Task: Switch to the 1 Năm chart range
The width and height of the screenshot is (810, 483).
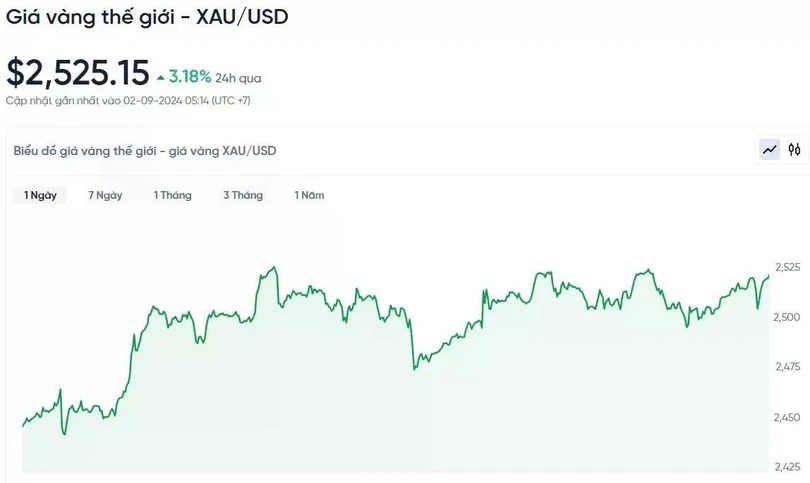Action: pyautogui.click(x=309, y=195)
